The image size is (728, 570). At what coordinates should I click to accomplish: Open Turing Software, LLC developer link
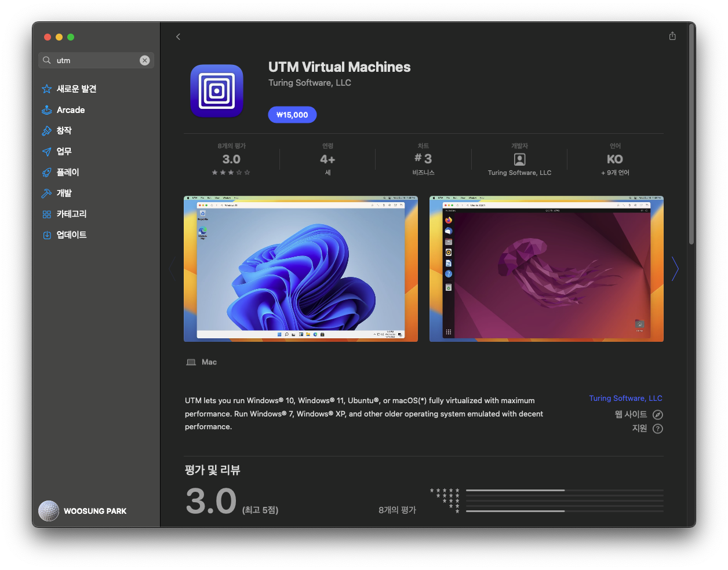(x=625, y=398)
